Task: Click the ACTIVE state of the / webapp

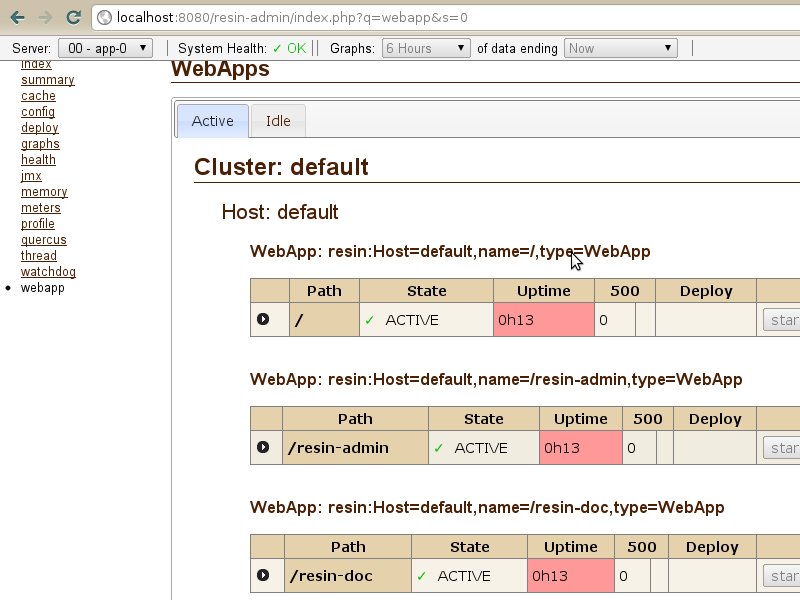Action: 427,320
